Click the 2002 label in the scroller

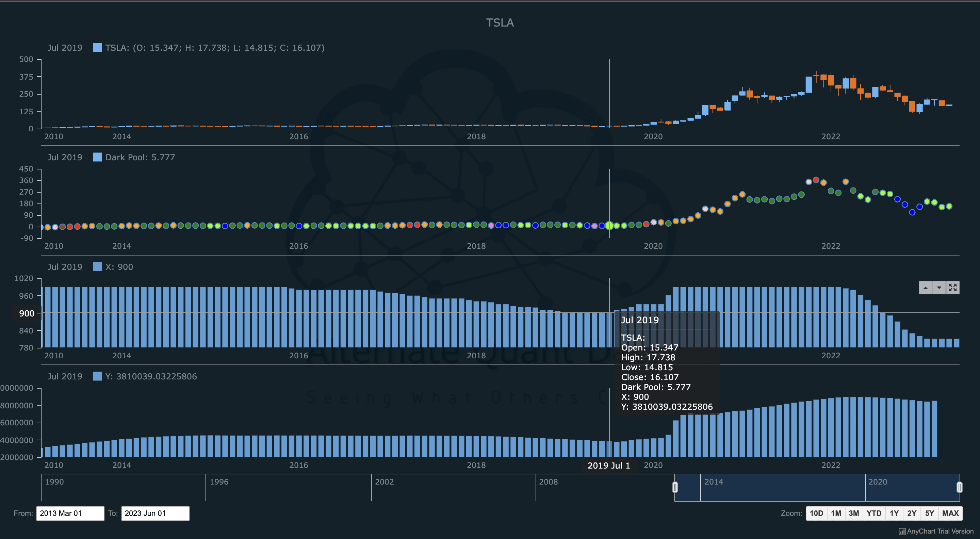click(x=384, y=481)
